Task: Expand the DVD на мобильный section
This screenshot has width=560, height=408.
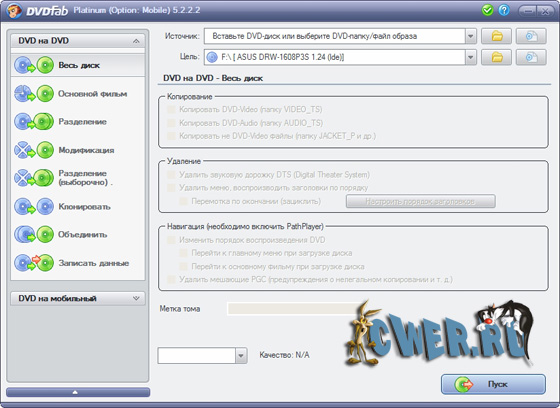Action: click(136, 298)
